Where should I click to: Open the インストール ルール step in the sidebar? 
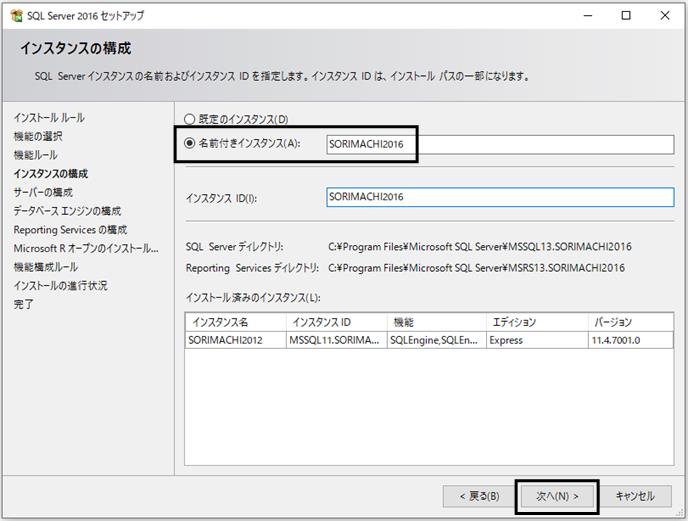49,118
